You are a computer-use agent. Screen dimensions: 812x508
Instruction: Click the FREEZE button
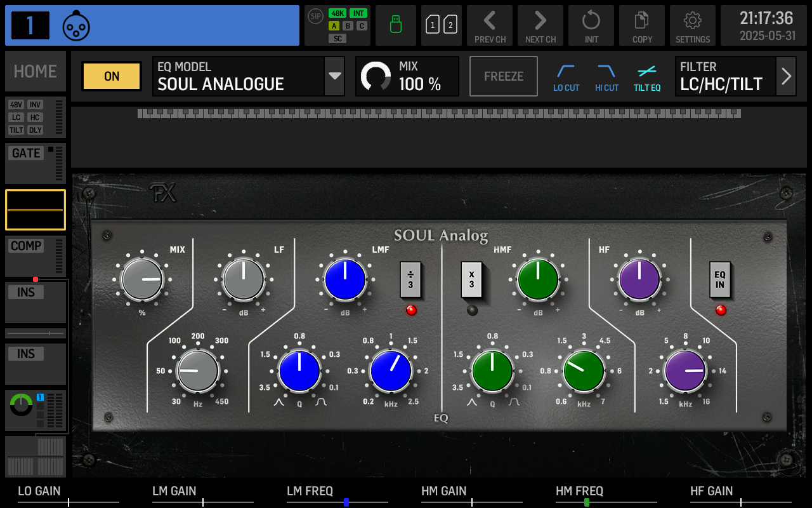coord(503,76)
